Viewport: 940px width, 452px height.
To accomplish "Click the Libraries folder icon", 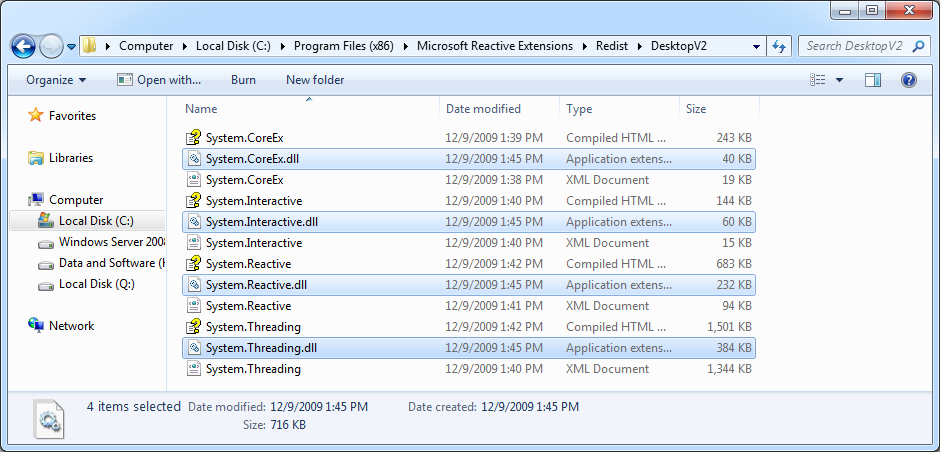I will click(x=36, y=158).
